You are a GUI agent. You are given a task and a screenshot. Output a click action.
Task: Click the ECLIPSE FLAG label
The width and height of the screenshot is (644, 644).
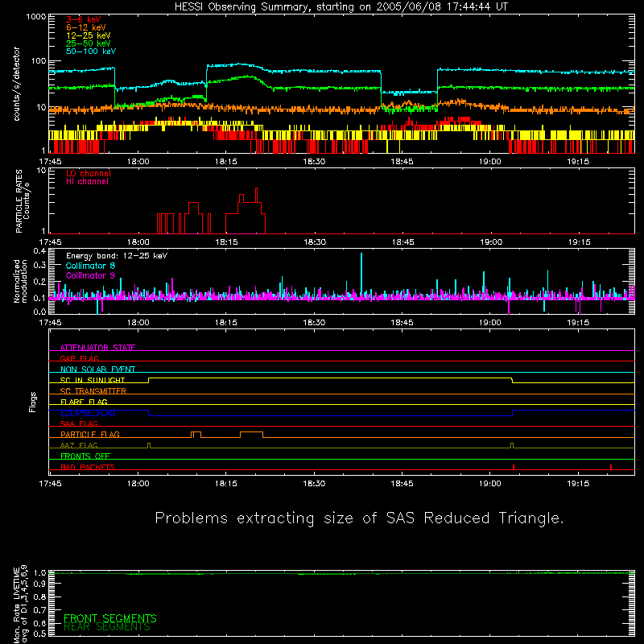[x=88, y=413]
